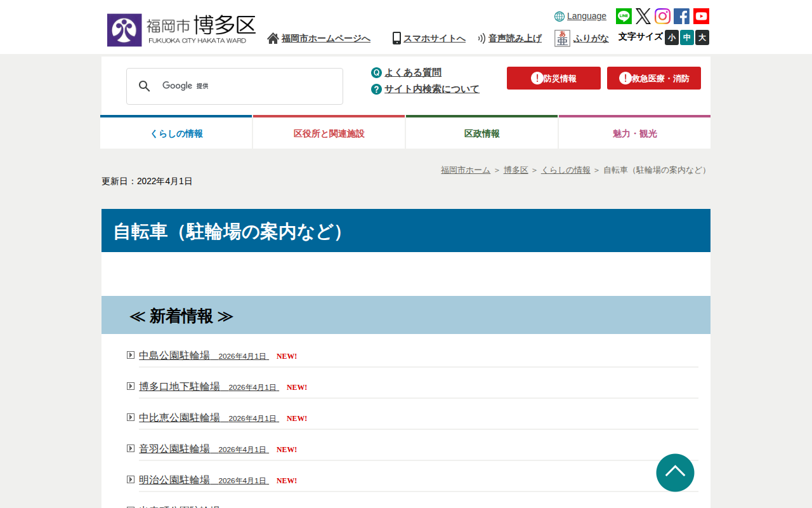Click the speaker icon for 音声読み上げ

pyautogui.click(x=482, y=38)
